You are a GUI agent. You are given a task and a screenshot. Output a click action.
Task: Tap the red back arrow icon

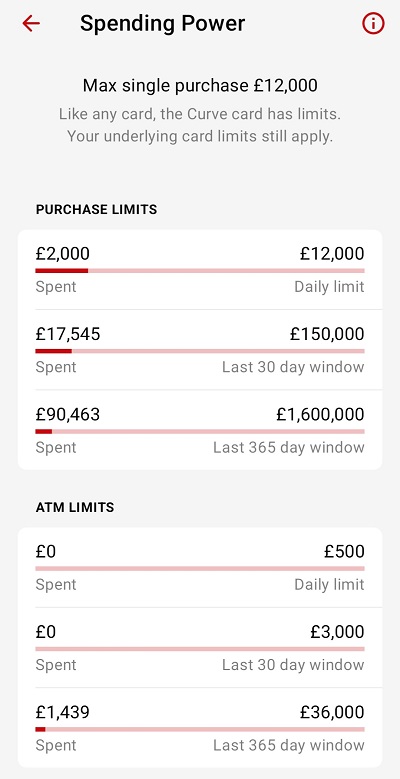tap(31, 23)
